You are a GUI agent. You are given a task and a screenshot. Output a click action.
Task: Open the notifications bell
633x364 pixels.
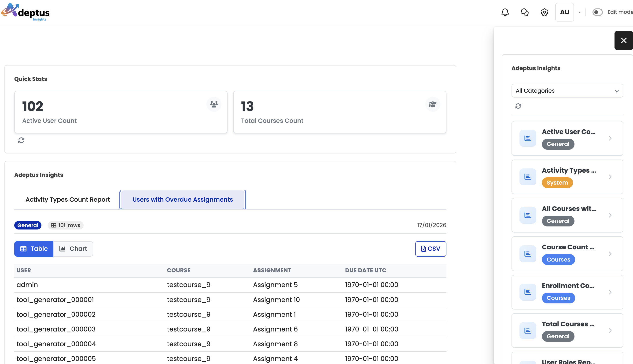click(x=505, y=12)
